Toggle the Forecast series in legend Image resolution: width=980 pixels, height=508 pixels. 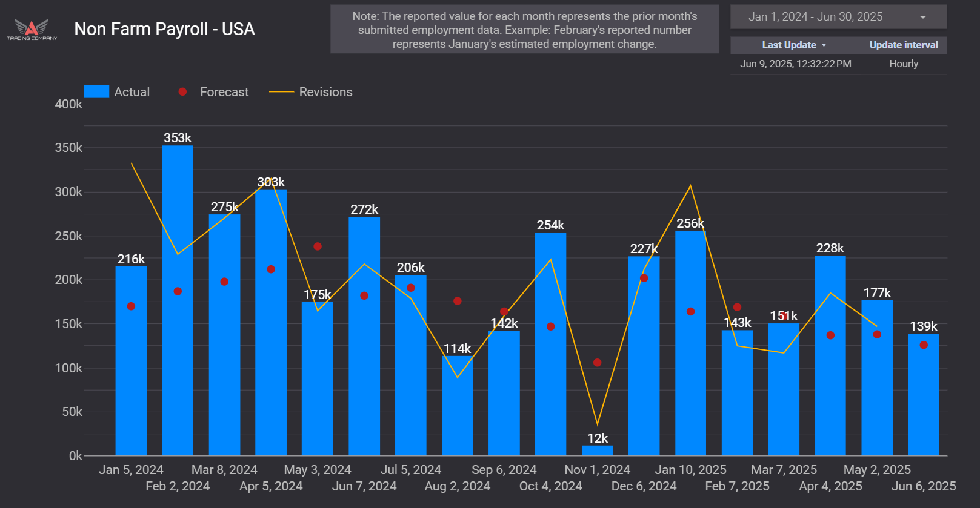click(224, 92)
